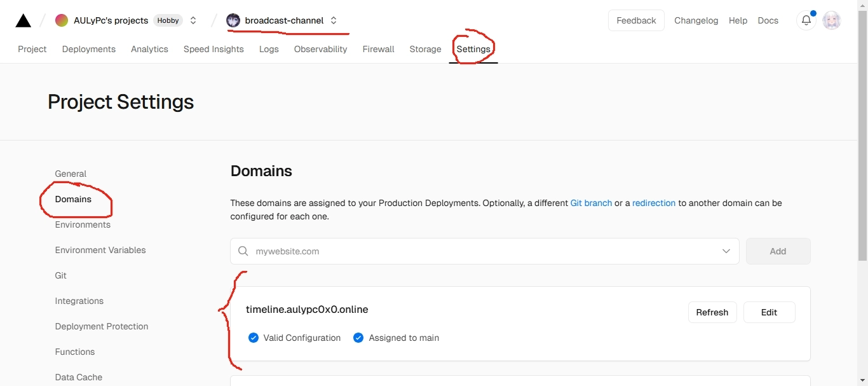Focus the mywebsite.com domain input field
The image size is (868, 386).
pos(485,251)
